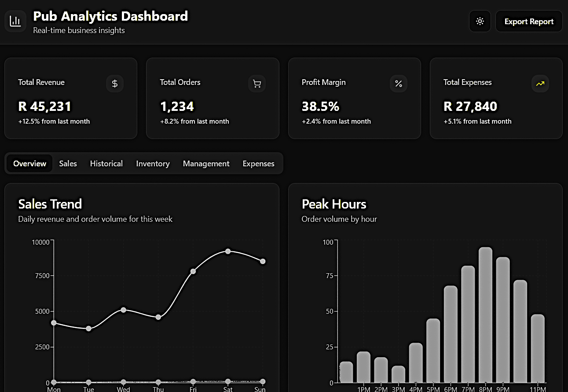Click the Saturday data point on Sales Trend
Screen dimensions: 568x392
(x=228, y=252)
